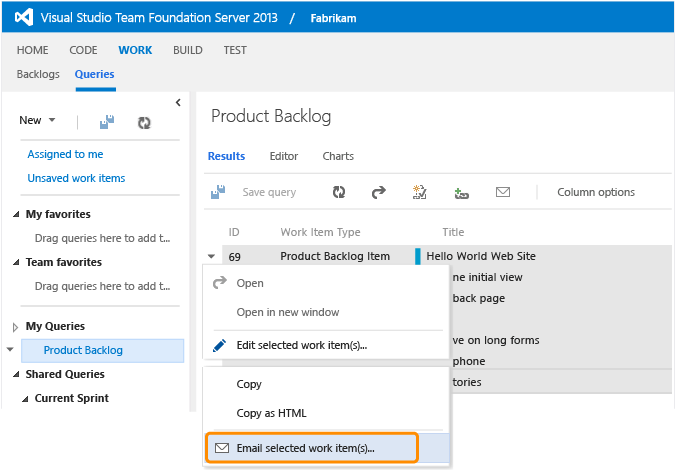This screenshot has width=676, height=470.
Task: Click the save query disk icon
Action: tap(218, 192)
